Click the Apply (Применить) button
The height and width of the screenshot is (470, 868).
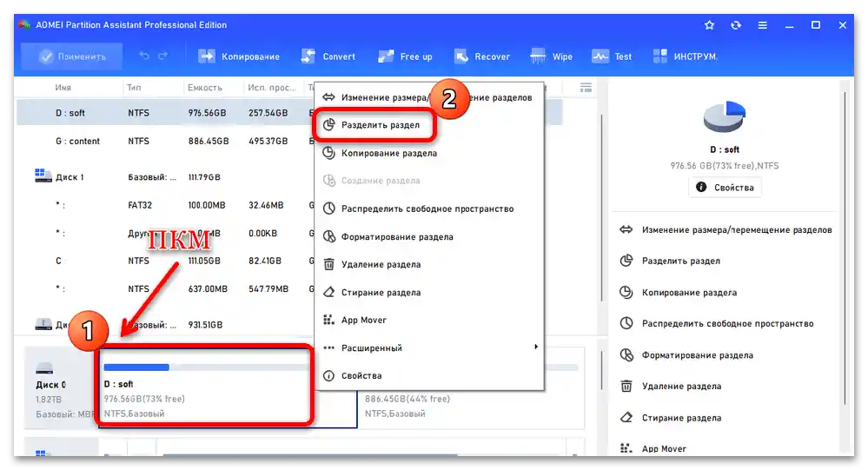click(72, 56)
